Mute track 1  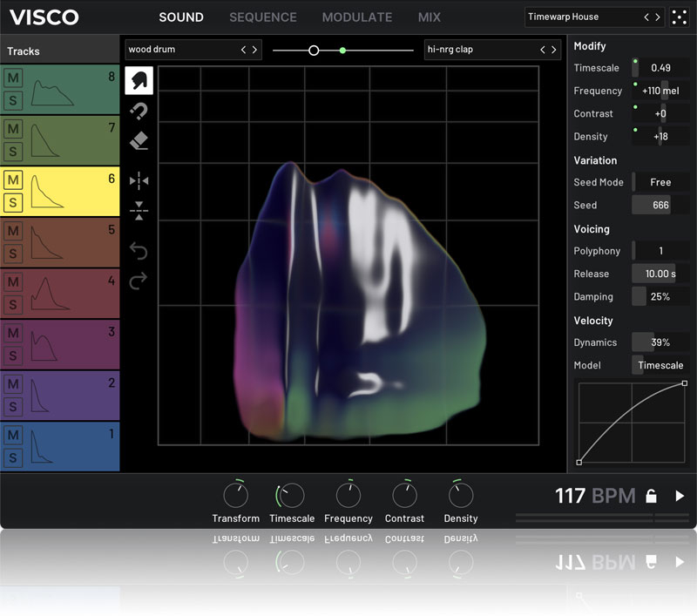13,435
